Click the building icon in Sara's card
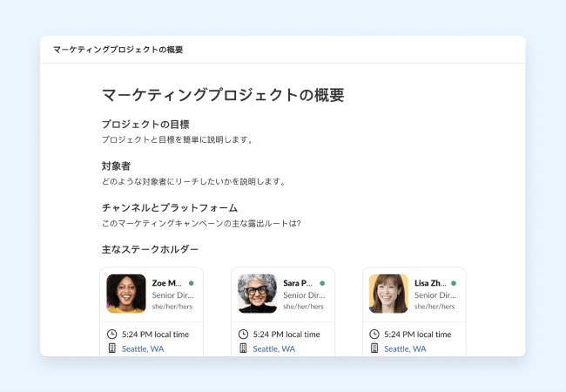 (243, 348)
